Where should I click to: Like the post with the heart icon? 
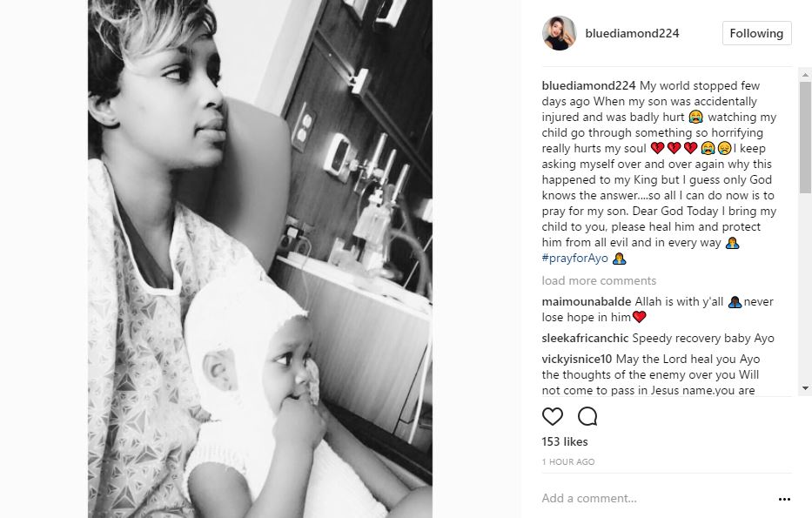[x=552, y=416]
